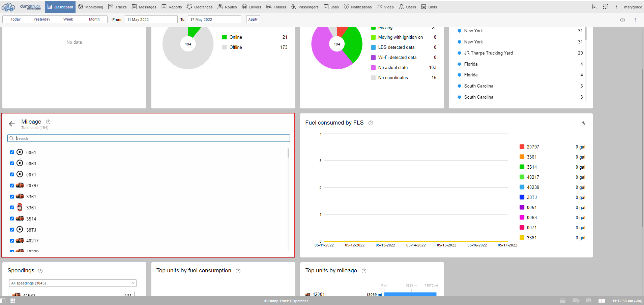644x305 pixels.
Task: Click the red 20797 legend swatch
Action: click(x=522, y=147)
